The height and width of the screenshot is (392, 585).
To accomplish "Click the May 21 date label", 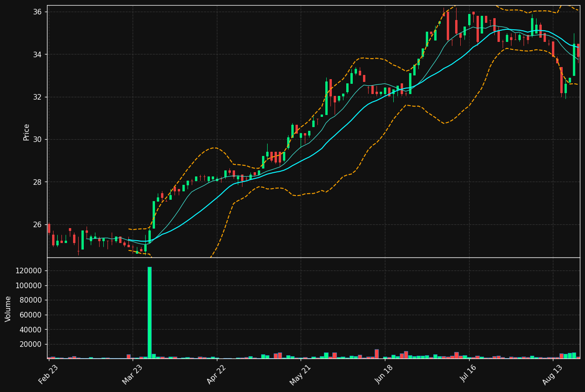I will 301,374.
